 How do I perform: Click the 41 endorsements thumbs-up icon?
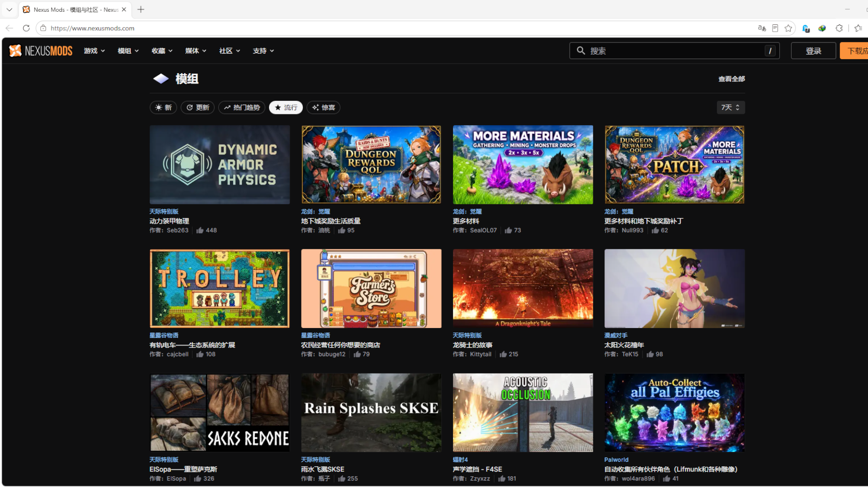pos(666,479)
